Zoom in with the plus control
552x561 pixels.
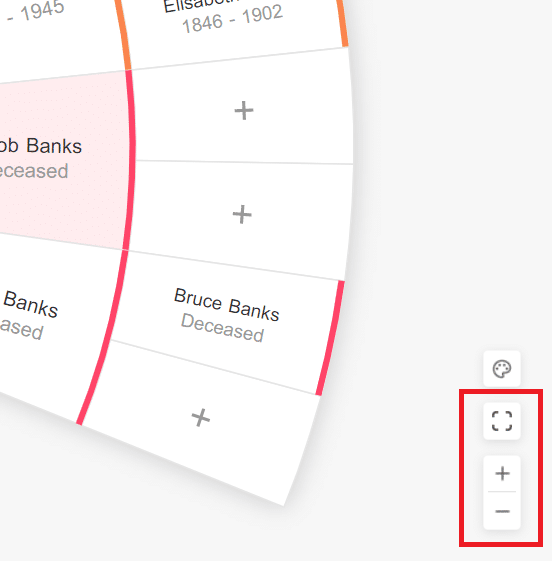[x=502, y=474]
